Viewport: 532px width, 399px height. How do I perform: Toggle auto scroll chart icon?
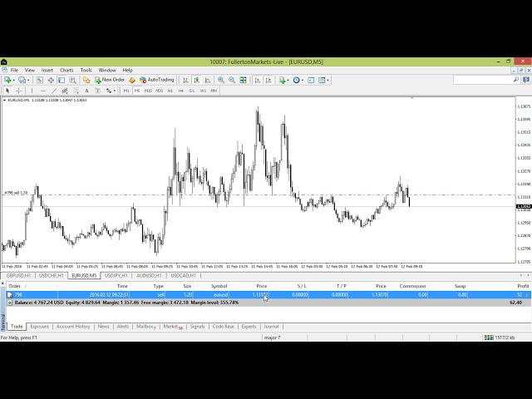coord(257,80)
